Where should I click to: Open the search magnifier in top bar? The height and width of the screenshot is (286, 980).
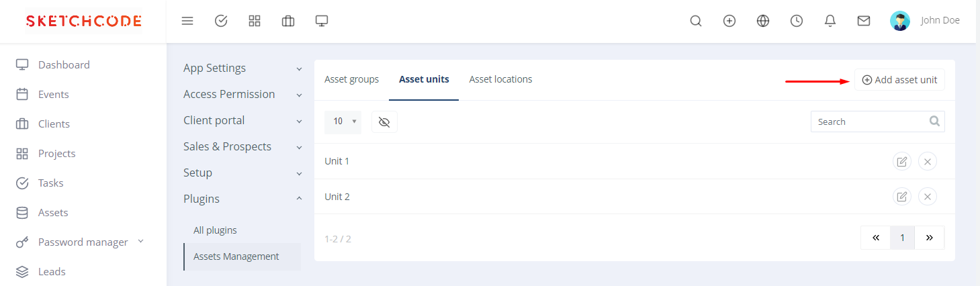(x=696, y=21)
